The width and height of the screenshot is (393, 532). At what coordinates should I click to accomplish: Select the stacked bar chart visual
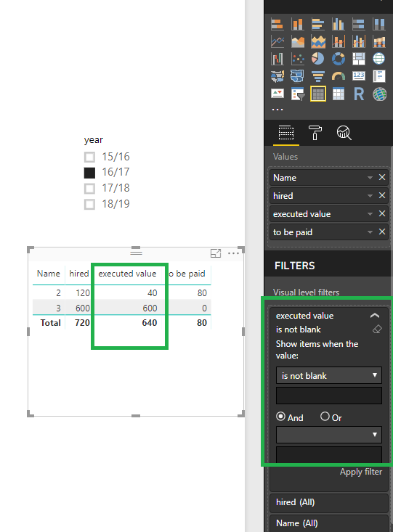pos(277,25)
